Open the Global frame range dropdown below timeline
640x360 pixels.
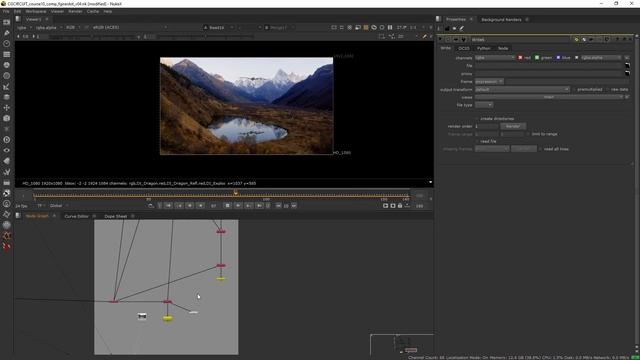click(59, 206)
